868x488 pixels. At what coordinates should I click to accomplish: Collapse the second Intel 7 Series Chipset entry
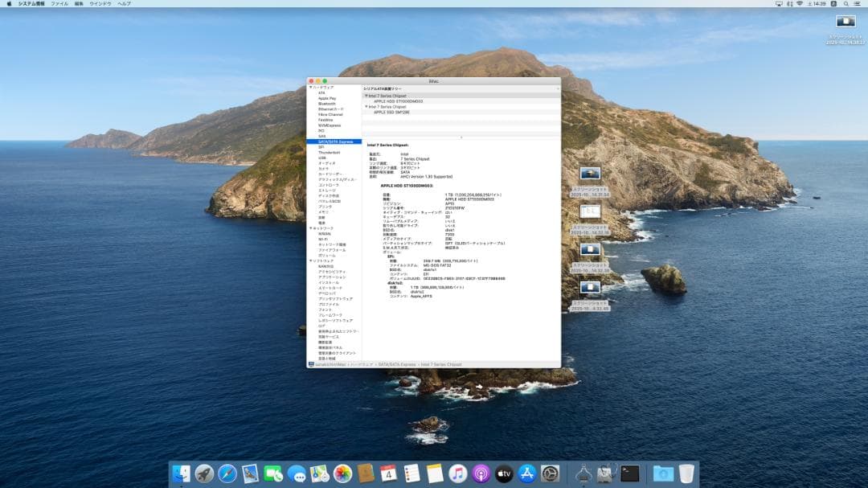pos(368,107)
